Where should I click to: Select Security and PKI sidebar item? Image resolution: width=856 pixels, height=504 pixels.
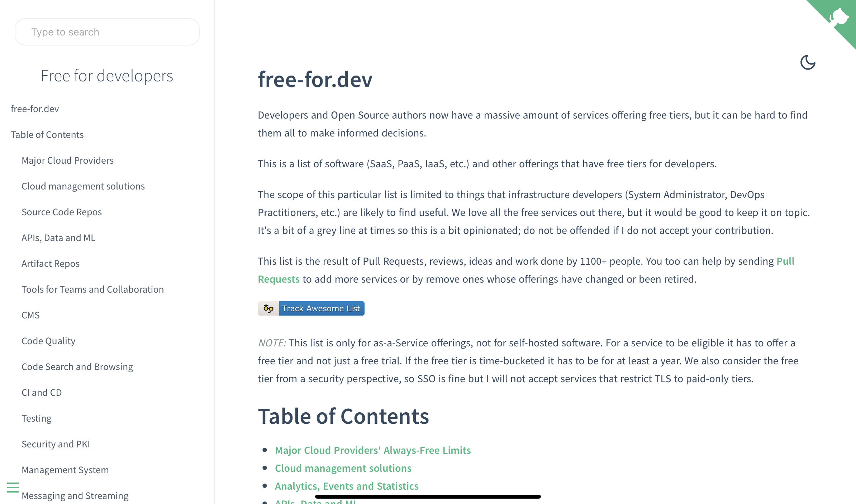coord(55,443)
